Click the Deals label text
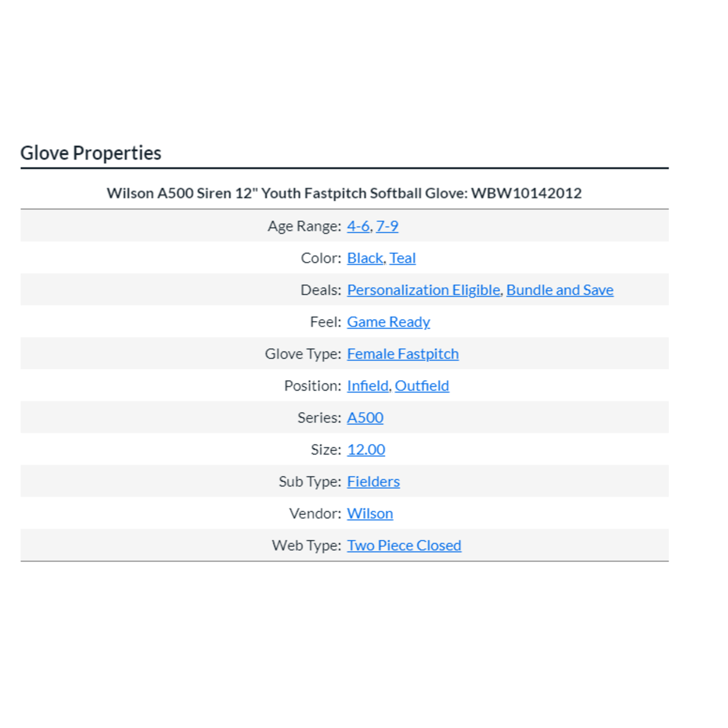728x728 pixels. click(320, 290)
